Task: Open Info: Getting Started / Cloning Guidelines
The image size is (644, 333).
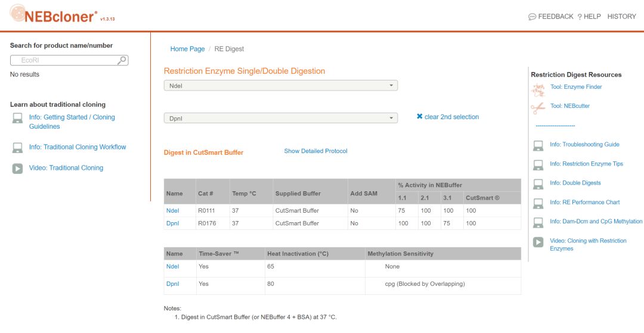Action: point(72,122)
